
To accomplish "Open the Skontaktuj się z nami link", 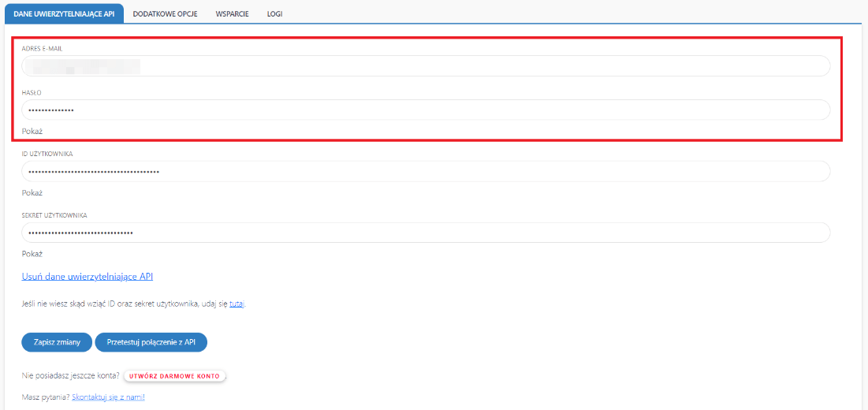I will coord(108,397).
